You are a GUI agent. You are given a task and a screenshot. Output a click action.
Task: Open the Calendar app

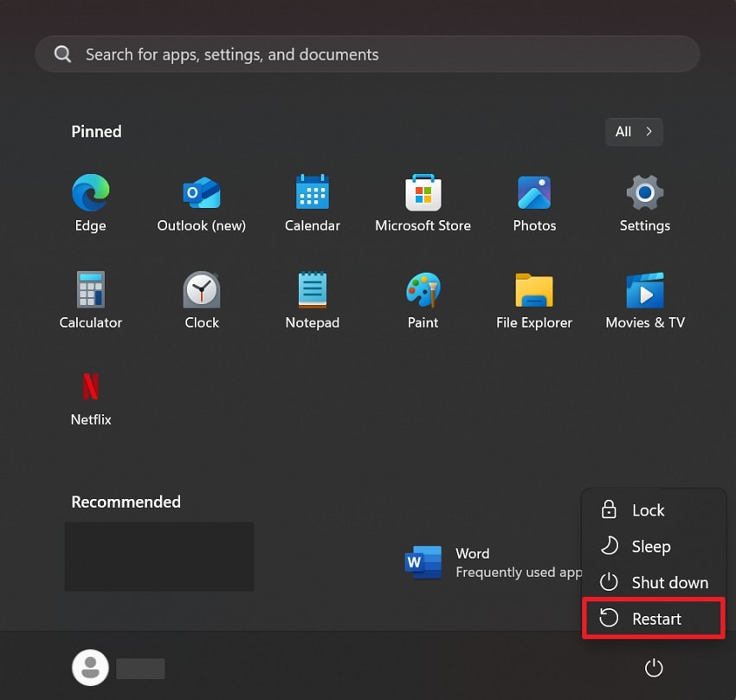tap(312, 203)
